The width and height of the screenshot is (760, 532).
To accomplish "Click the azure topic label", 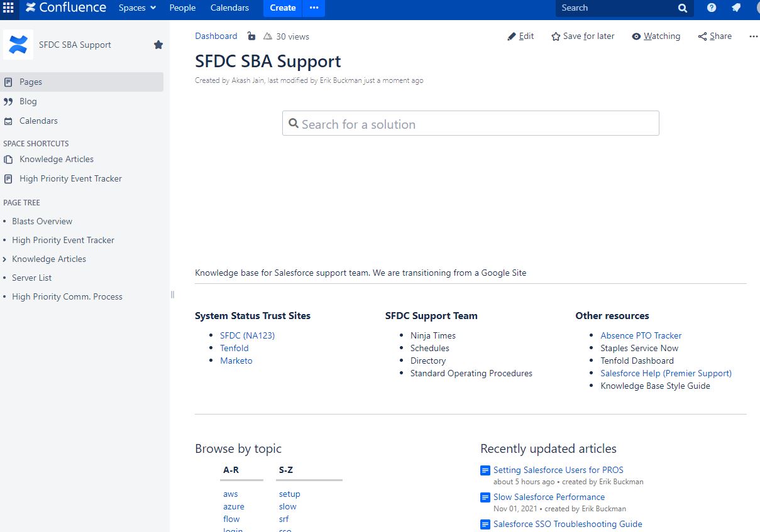I will click(234, 506).
